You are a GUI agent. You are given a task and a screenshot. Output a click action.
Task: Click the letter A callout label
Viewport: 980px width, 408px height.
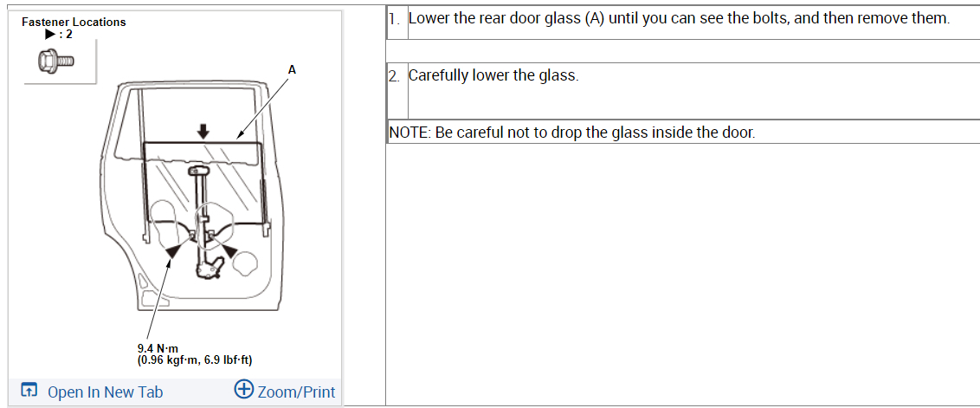(x=292, y=69)
